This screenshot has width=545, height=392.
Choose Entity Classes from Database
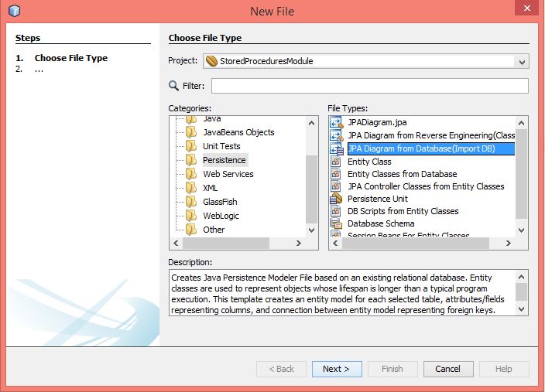tap(402, 174)
